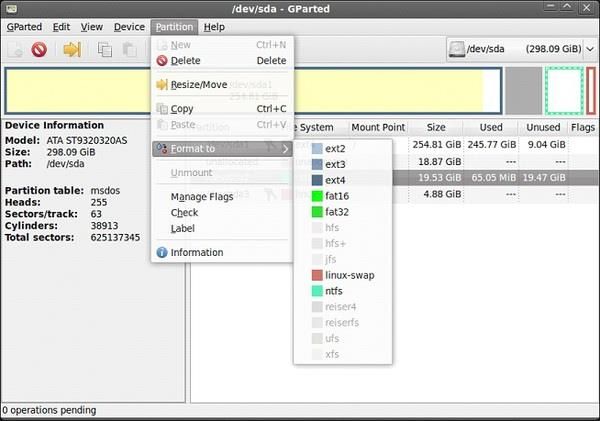Screen dimensions: 600x421
Task: Expand the Format to submenu arrow
Action: coord(285,149)
